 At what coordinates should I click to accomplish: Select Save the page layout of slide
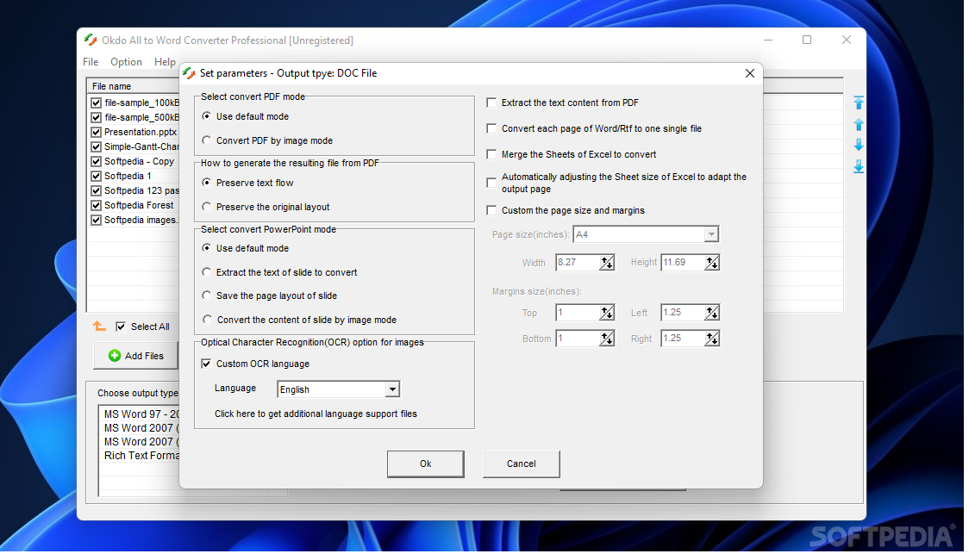click(x=208, y=296)
